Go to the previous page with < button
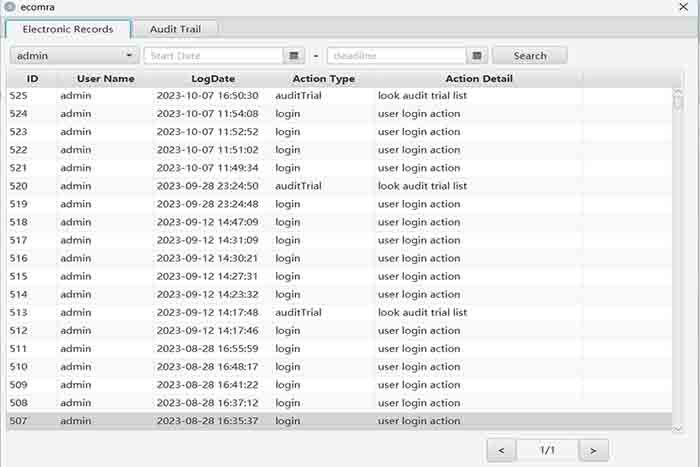 click(502, 451)
